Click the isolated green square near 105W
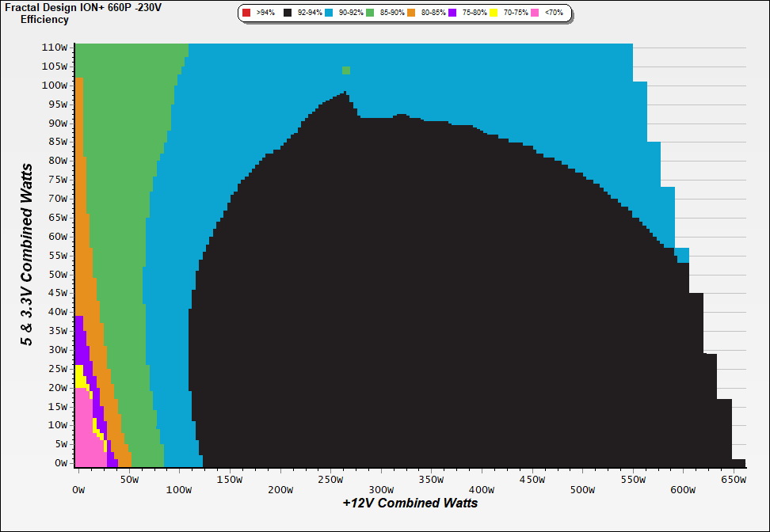The width and height of the screenshot is (770, 532). (x=346, y=70)
